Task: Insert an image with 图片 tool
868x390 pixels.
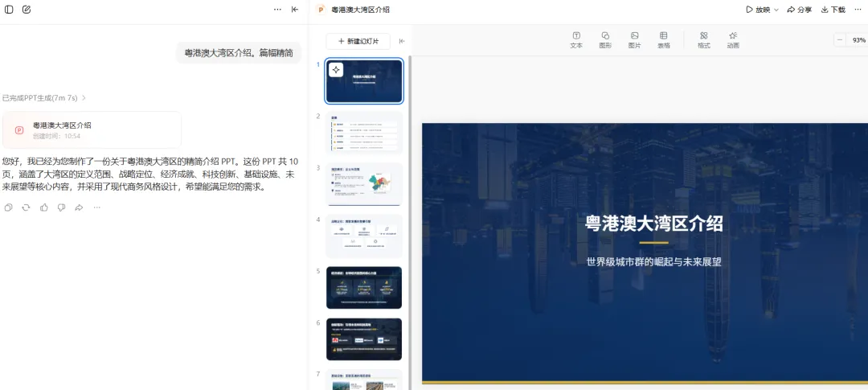Action: tap(634, 40)
